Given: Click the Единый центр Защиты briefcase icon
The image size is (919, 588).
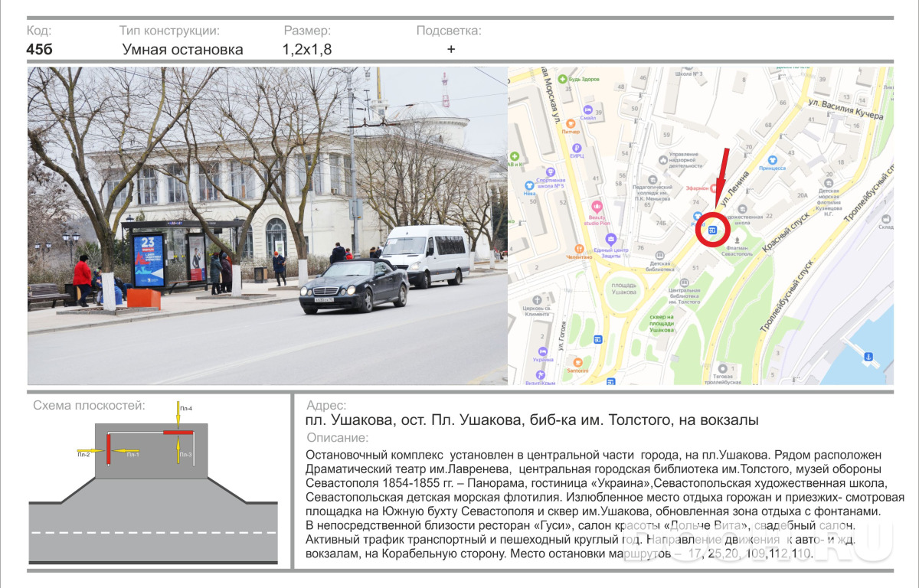Looking at the screenshot, I should click(610, 238).
